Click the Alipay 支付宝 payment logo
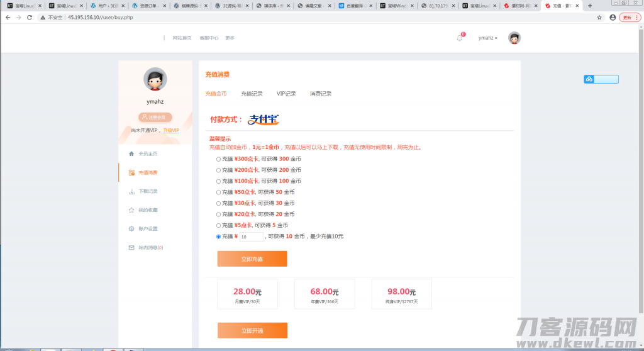Screen dimensions: 644x351 click(264, 119)
